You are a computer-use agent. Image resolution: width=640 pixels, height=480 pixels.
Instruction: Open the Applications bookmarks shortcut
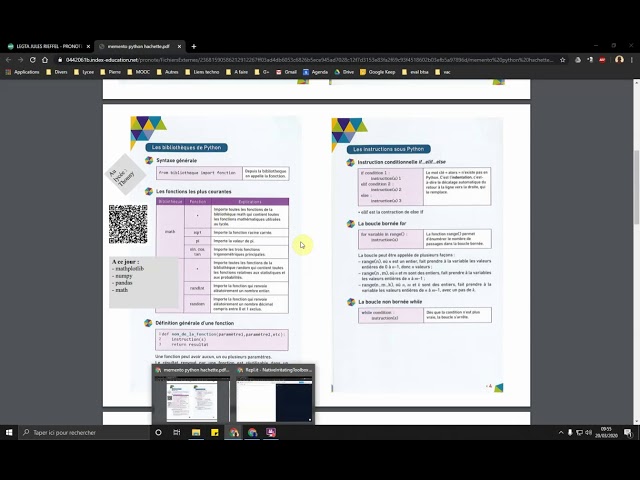(x=22, y=72)
